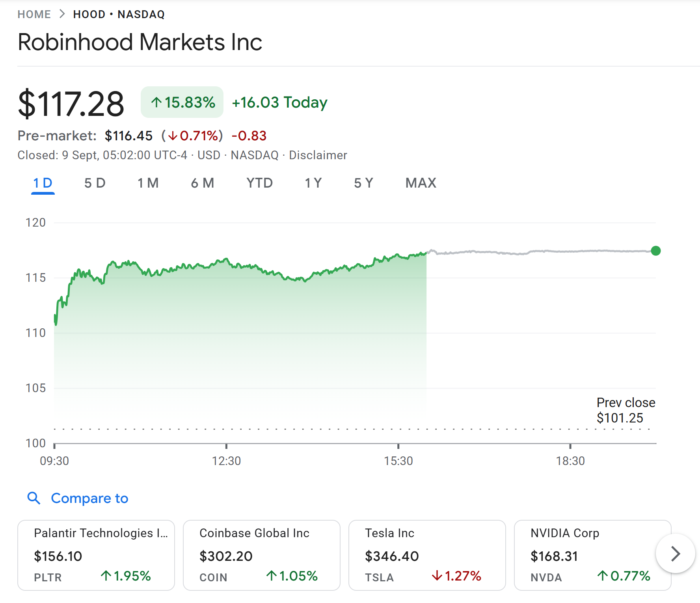Open the Coinbase Global Inc card
The image size is (700, 603).
click(x=261, y=555)
